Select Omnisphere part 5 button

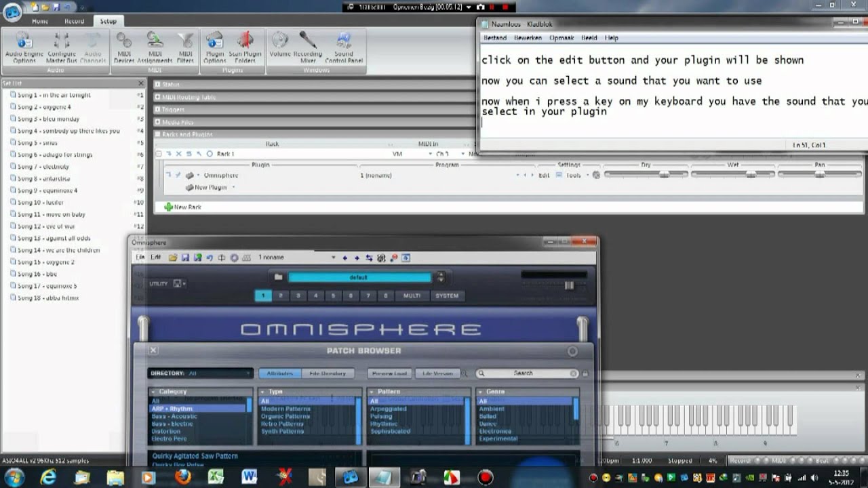333,296
